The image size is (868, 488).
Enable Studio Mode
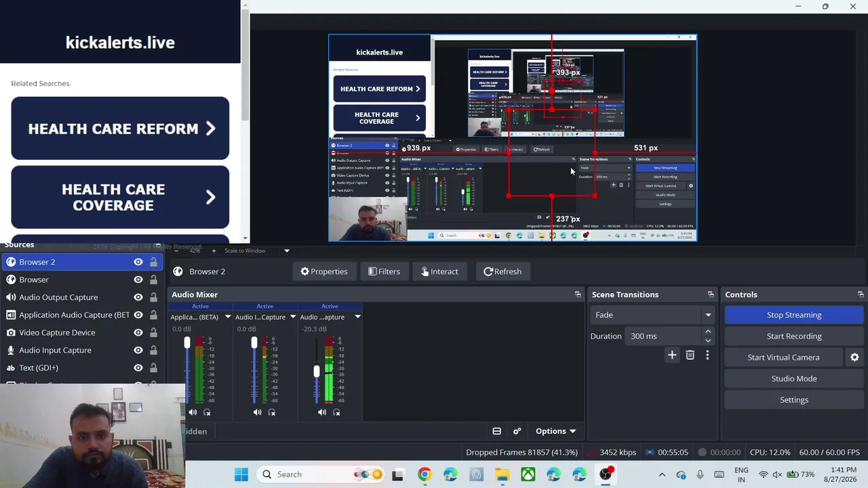(x=794, y=378)
